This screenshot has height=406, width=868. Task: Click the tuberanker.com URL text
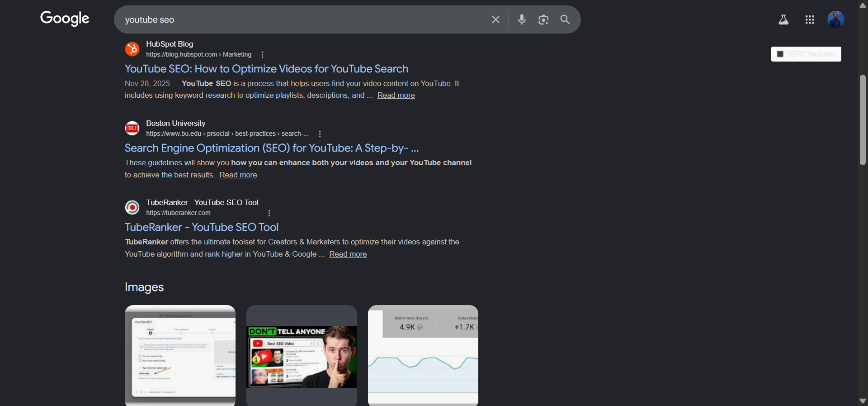[178, 213]
